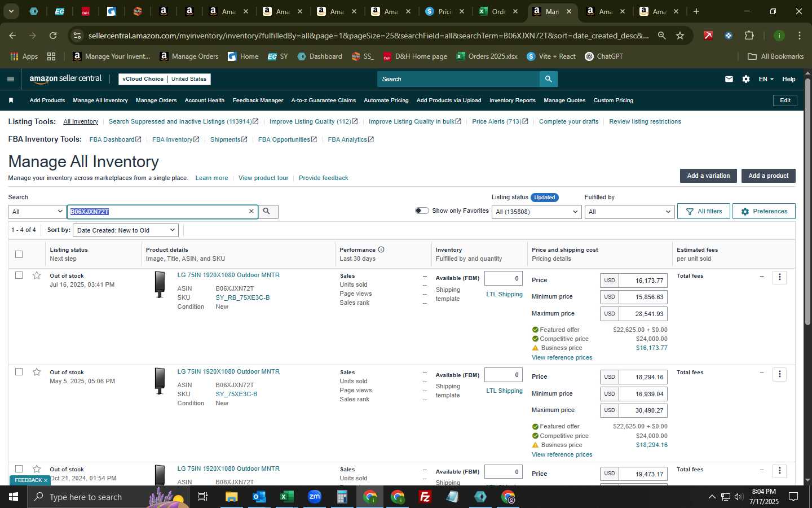Click the Add a variation button

(x=708, y=176)
